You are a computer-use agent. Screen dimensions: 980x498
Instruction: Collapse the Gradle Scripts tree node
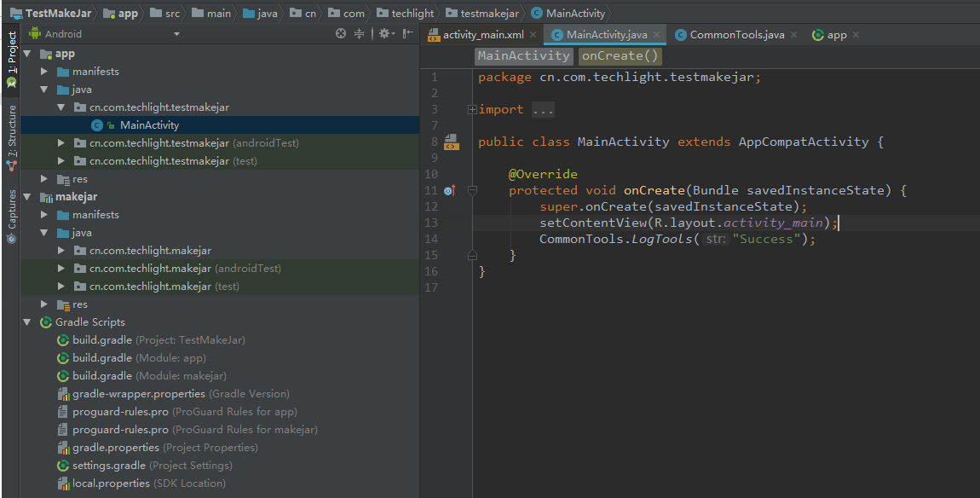pyautogui.click(x=27, y=322)
